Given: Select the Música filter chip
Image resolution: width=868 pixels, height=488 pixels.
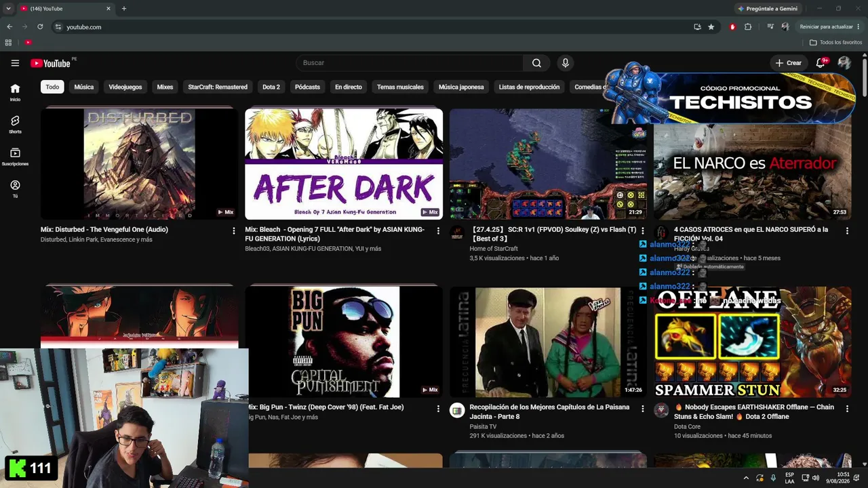Looking at the screenshot, I should point(84,87).
